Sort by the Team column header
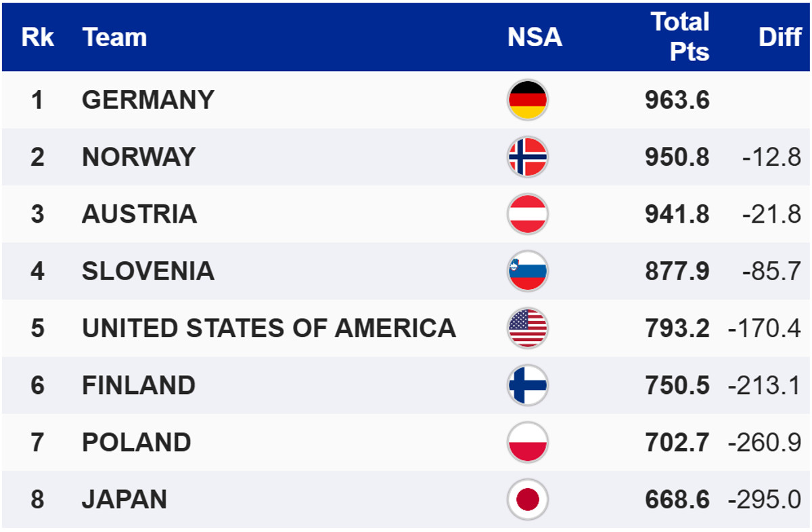The height and width of the screenshot is (532, 812). coord(114,37)
